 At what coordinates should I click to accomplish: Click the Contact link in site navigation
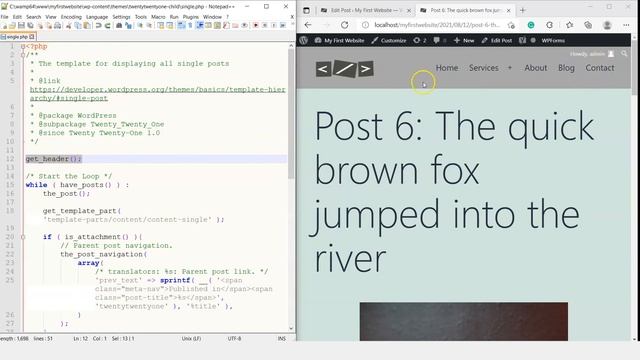pyautogui.click(x=600, y=68)
